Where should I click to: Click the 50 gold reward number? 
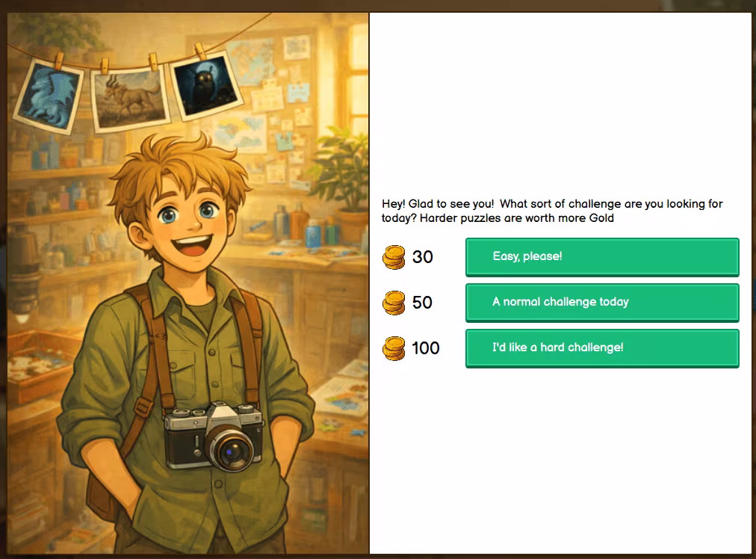click(422, 303)
